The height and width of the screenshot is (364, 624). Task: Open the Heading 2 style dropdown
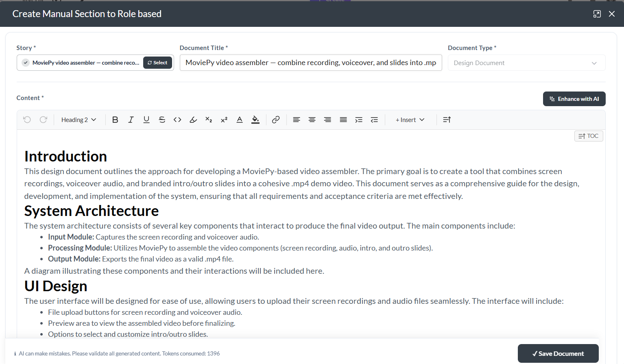[x=79, y=120]
